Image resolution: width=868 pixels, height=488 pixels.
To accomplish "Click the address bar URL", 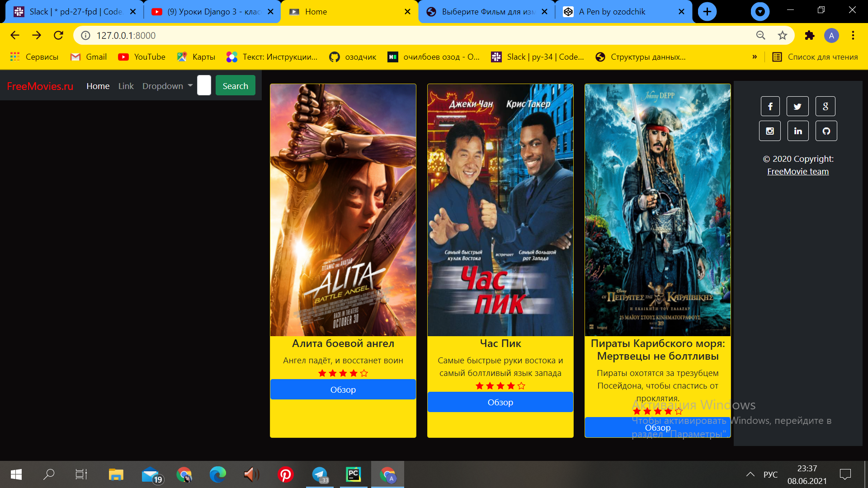I will [126, 35].
